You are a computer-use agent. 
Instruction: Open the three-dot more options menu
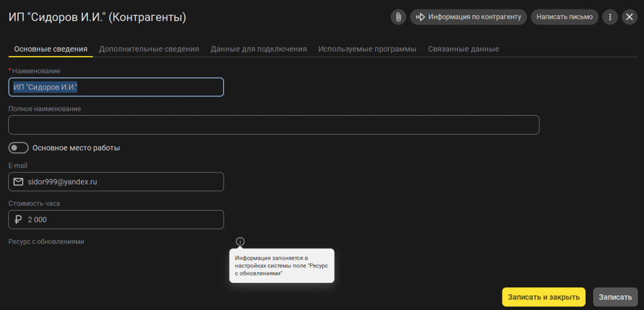coord(610,17)
